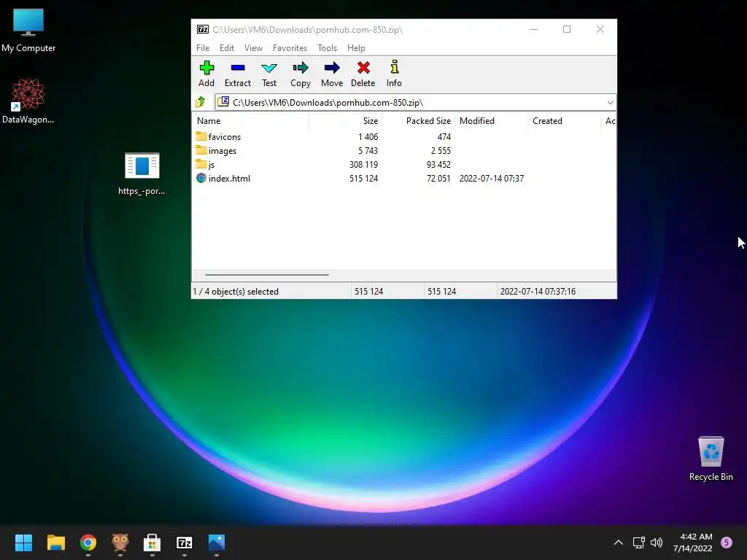Switch to 7-Zip in the taskbar

click(x=185, y=542)
